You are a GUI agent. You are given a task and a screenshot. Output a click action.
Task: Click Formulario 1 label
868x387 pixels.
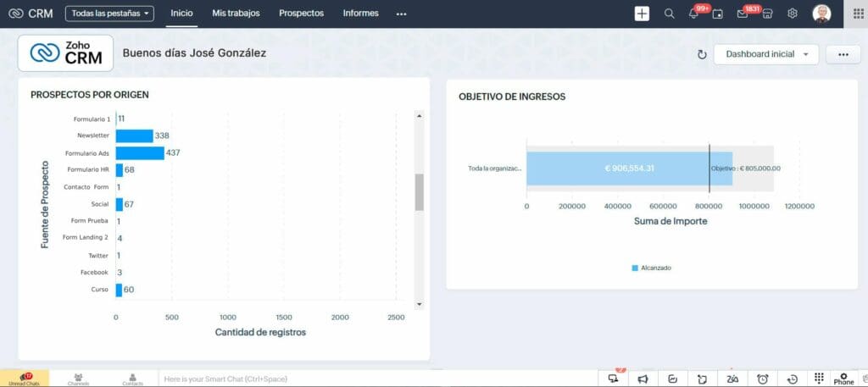(x=92, y=119)
